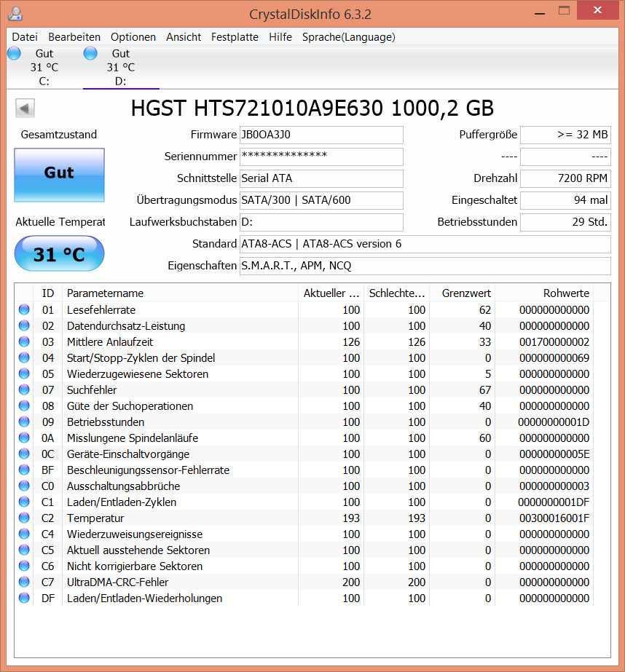
Task: Click status orb of Güte der Suchoperationen row
Action: click(x=25, y=406)
